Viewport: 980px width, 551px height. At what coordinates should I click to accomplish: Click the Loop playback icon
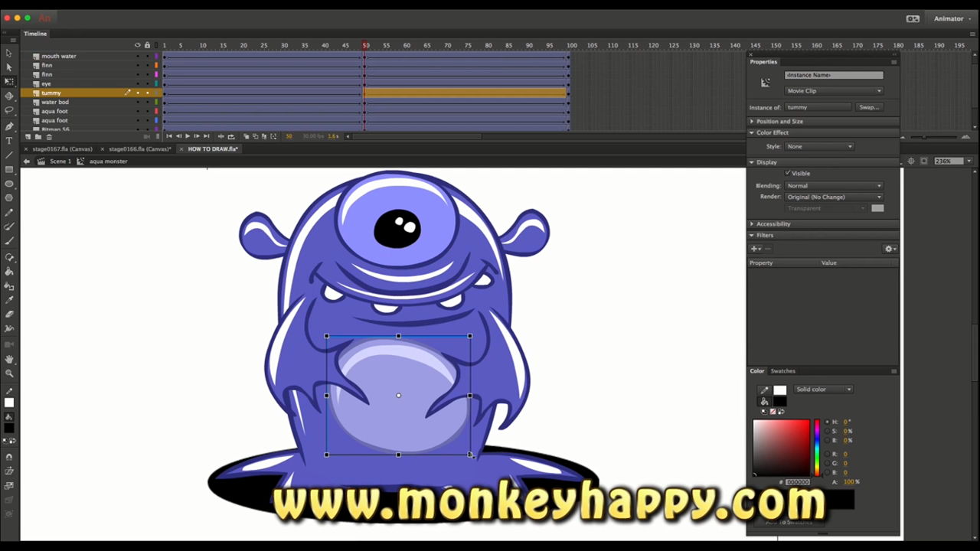click(x=230, y=136)
